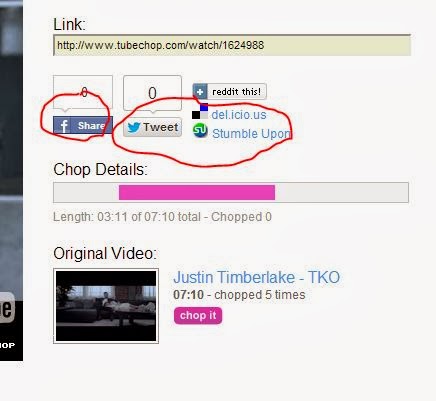Open the original video thumbnail
Viewport: 436px width, 401px height.
click(x=106, y=306)
